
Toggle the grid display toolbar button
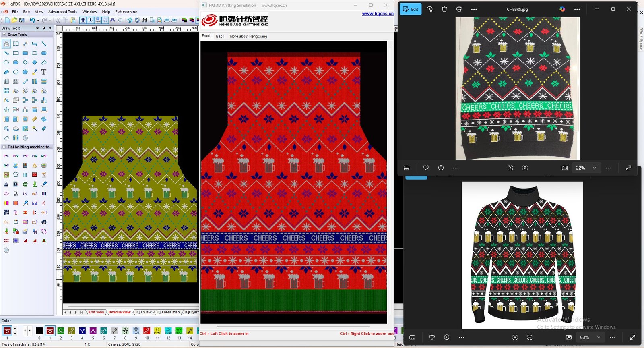coord(83,20)
